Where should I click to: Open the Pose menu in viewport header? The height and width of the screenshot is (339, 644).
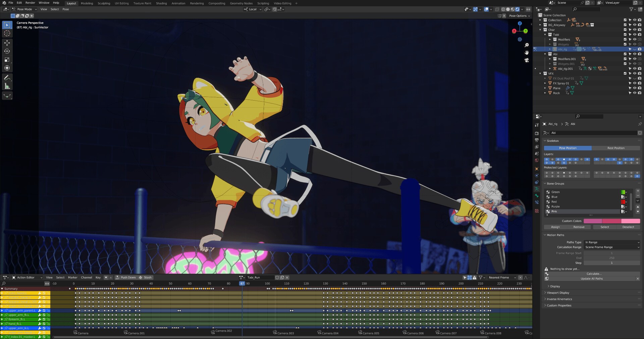pyautogui.click(x=66, y=9)
